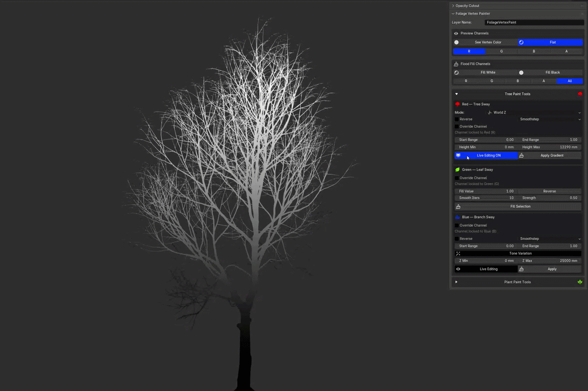Select the R flood fill channel
Image resolution: width=588 pixels, height=391 pixels.
tap(466, 81)
